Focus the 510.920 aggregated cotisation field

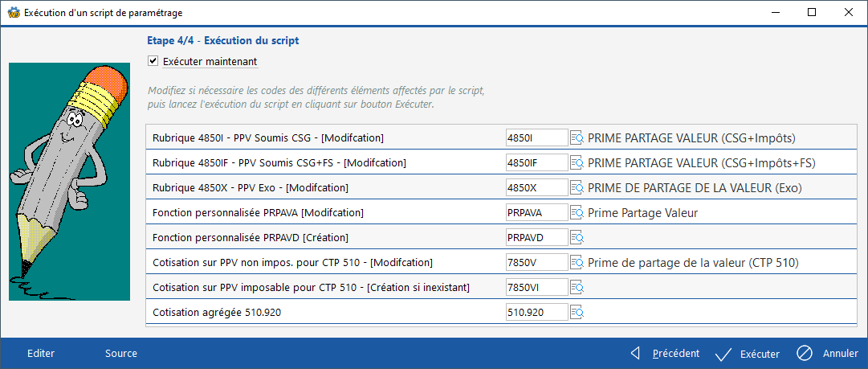point(536,312)
